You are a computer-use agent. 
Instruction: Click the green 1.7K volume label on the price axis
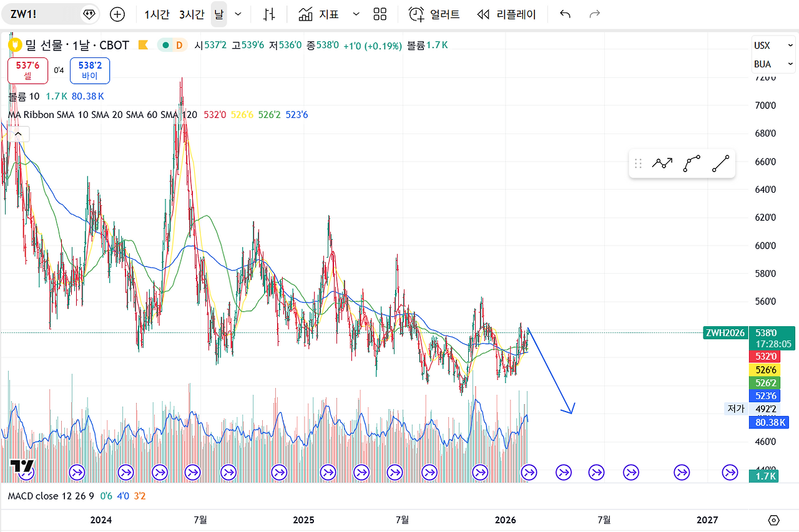[x=763, y=476]
